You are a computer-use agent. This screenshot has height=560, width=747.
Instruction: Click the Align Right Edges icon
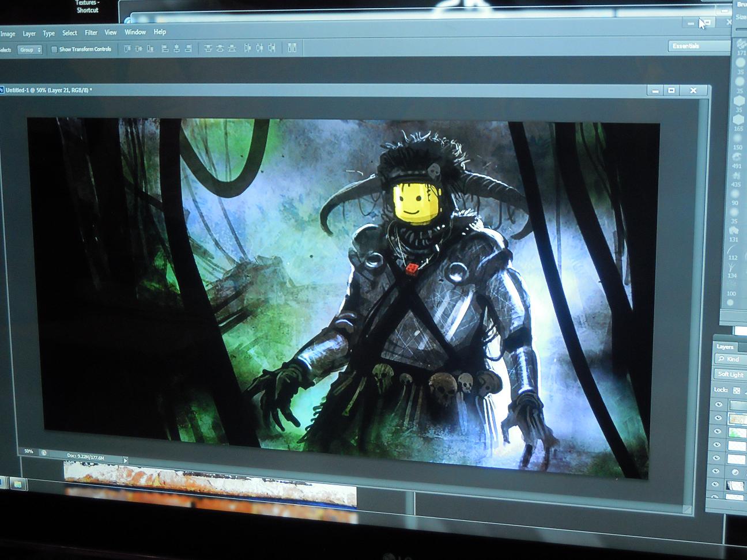(189, 49)
